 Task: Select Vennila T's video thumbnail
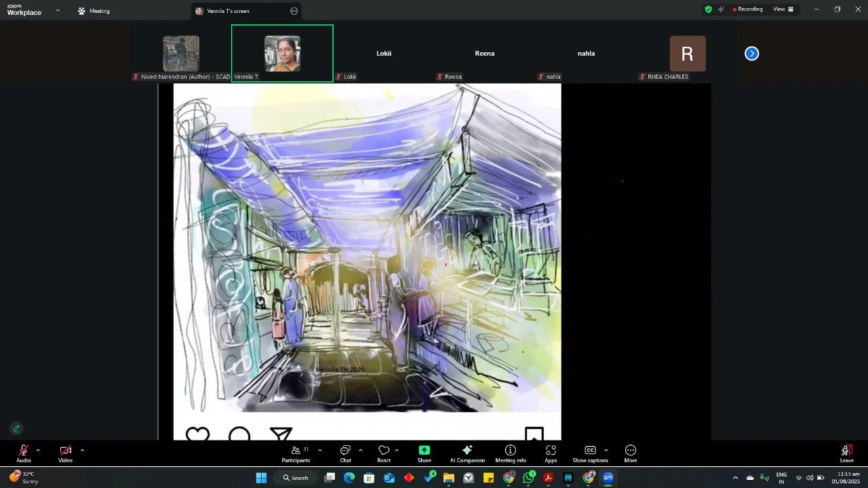282,54
